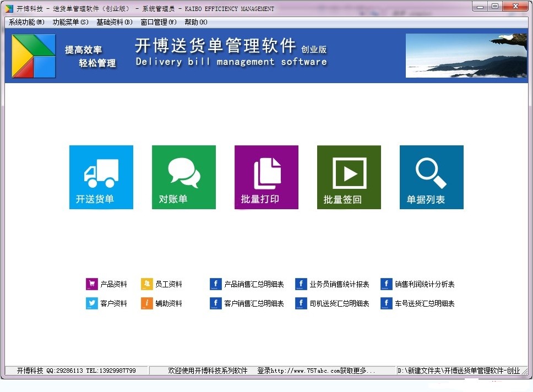Screen dimensions: 533x392
Task: Expand the 窗口管理 window management menu
Action: (x=159, y=22)
